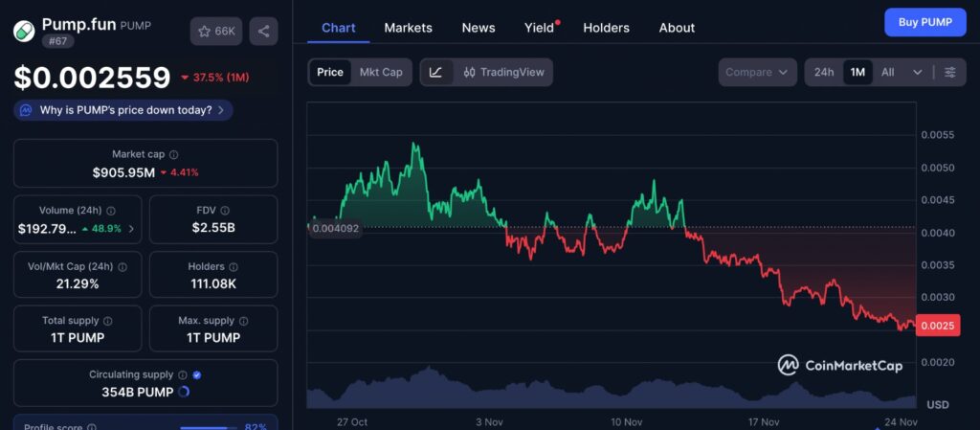Expand Volume (24h) details chevron
Image resolution: width=980 pixels, height=430 pixels.
pyautogui.click(x=131, y=229)
